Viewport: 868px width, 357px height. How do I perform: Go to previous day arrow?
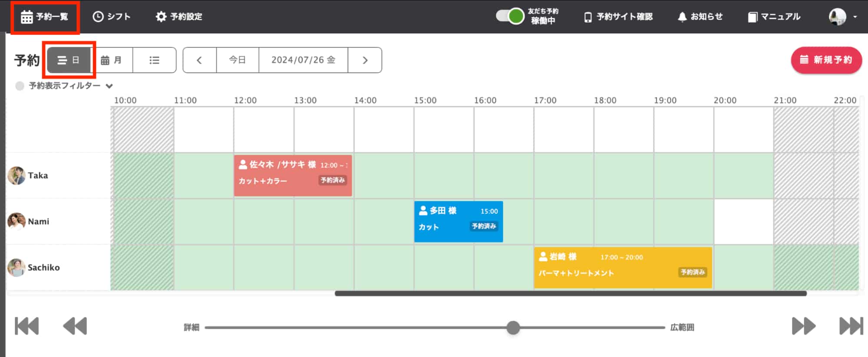pyautogui.click(x=199, y=60)
